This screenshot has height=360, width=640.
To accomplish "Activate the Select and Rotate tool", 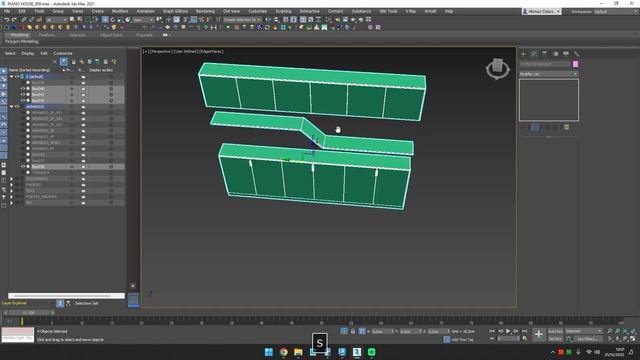I will pos(113,20).
